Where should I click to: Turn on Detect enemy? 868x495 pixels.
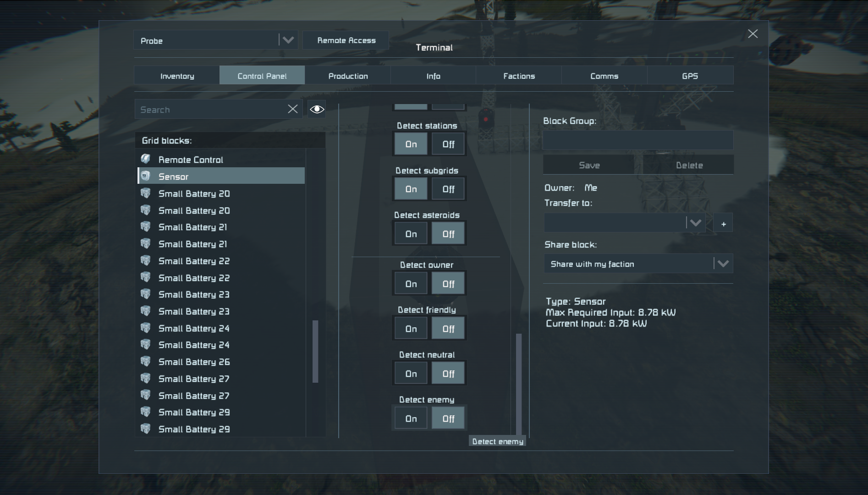[411, 418]
